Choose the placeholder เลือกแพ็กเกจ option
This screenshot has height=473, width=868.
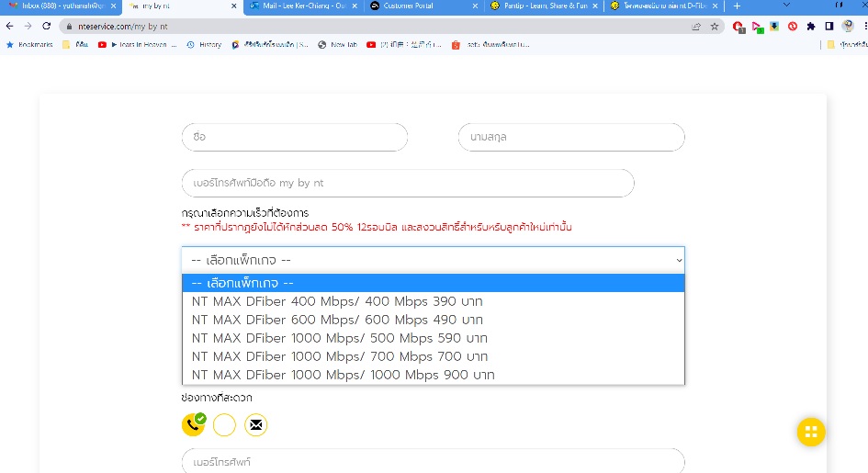tap(433, 283)
